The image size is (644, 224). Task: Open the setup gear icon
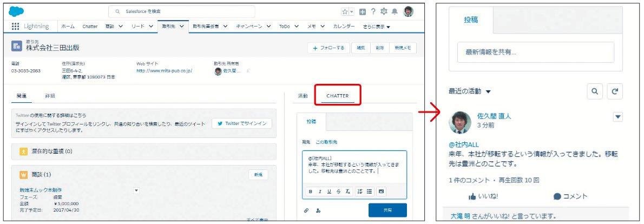[x=384, y=11]
